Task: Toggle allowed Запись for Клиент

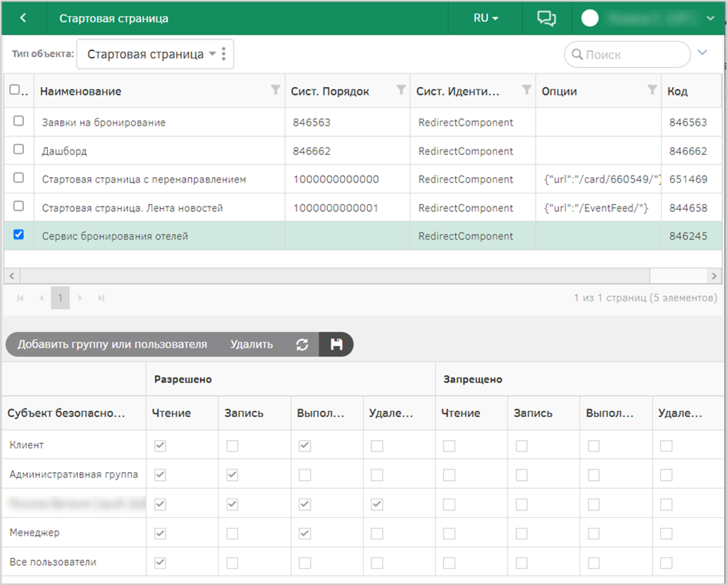Action: pos(232,446)
